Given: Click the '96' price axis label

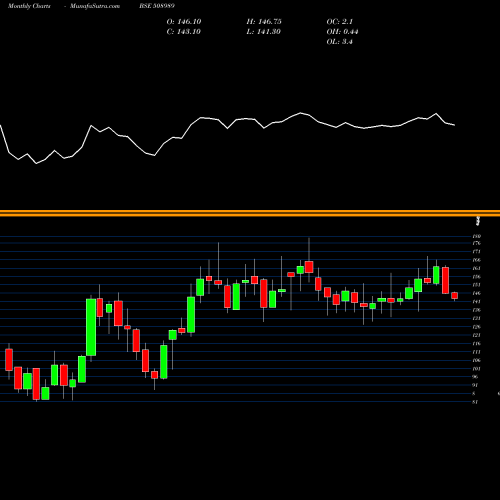Looking at the screenshot, I should click(476, 377).
